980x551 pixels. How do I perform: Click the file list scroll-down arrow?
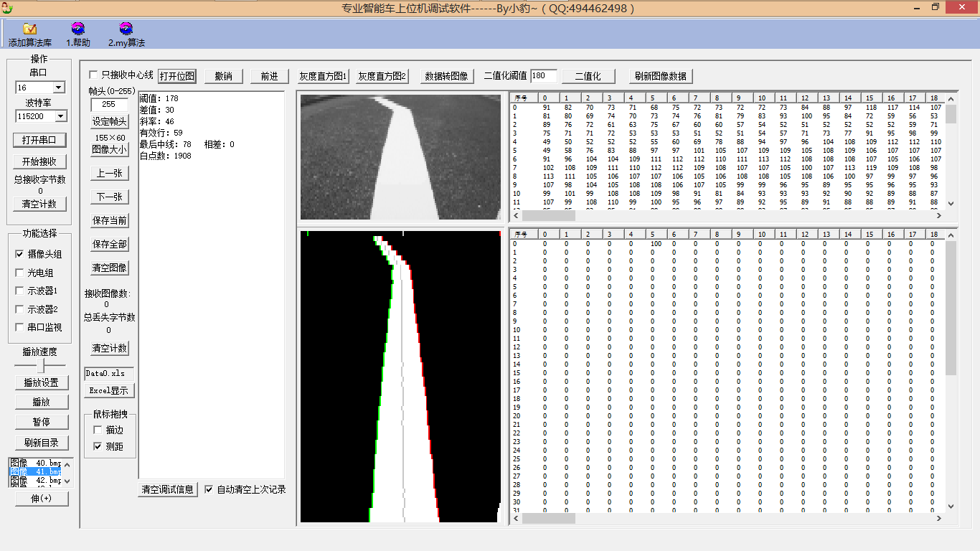(x=68, y=482)
